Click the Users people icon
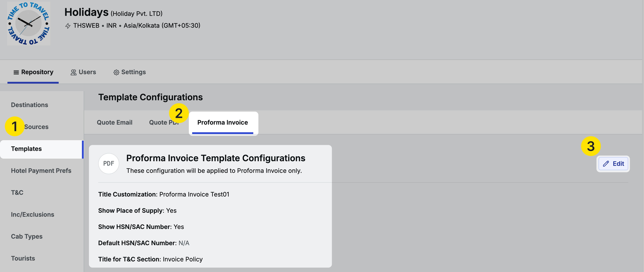Image resolution: width=644 pixels, height=272 pixels. click(73, 72)
